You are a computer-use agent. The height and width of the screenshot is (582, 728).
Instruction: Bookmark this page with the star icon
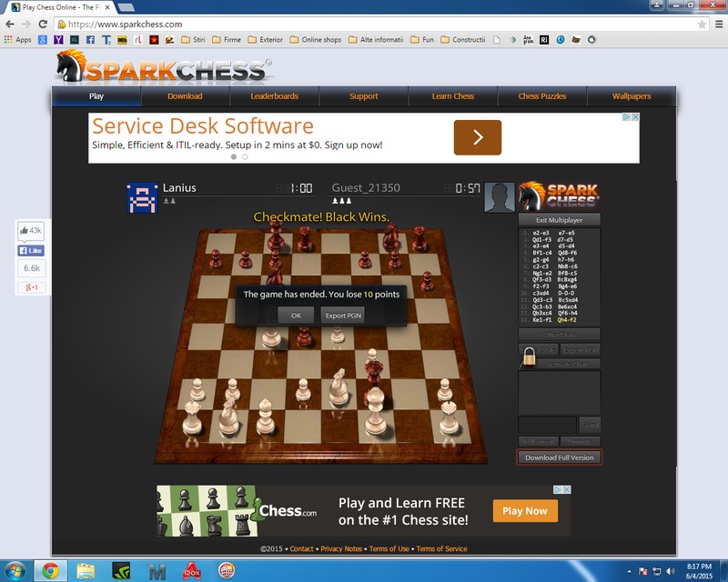702,25
